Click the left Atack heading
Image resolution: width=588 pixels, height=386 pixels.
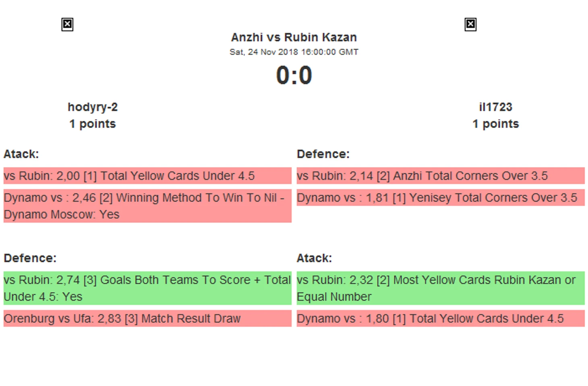point(21,154)
